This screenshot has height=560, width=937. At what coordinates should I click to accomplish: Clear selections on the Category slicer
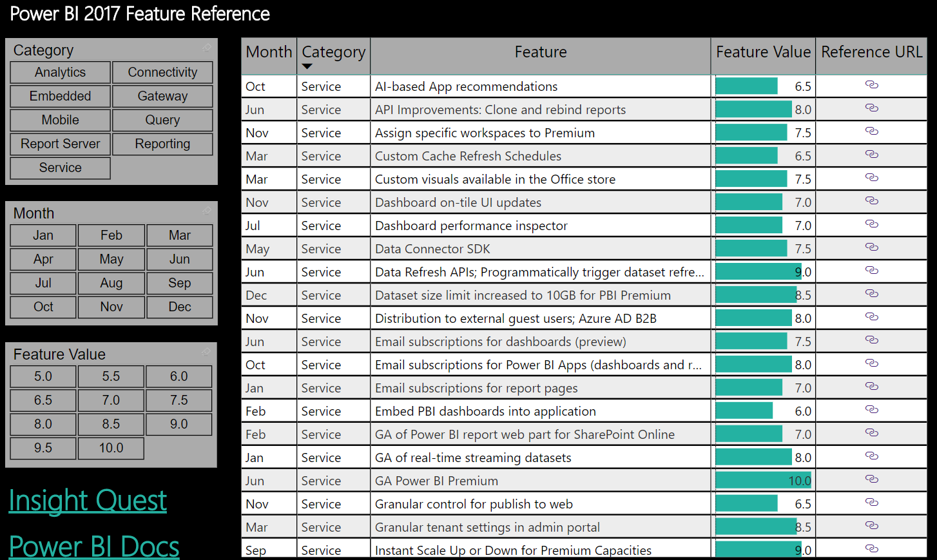pyautogui.click(x=206, y=48)
